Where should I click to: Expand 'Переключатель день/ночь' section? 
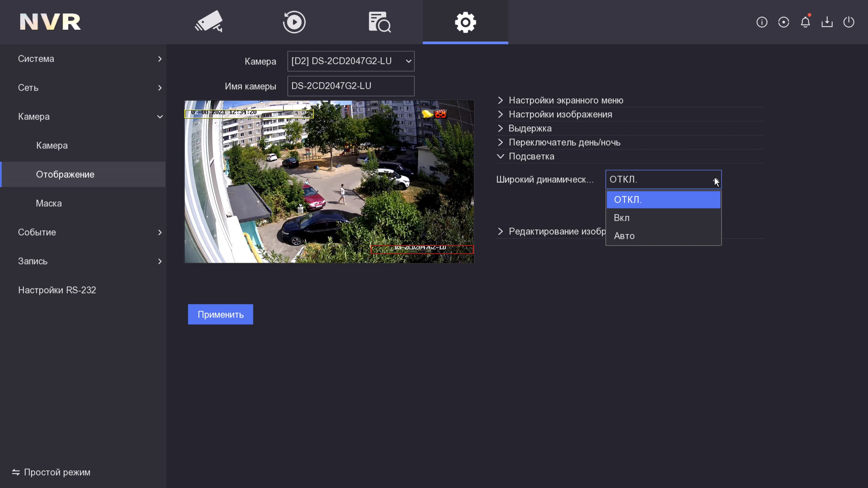564,143
